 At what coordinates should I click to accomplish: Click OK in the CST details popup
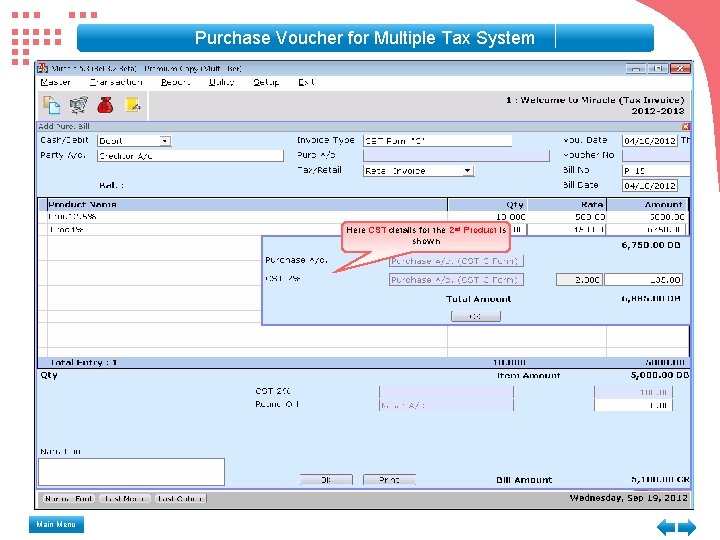(476, 316)
